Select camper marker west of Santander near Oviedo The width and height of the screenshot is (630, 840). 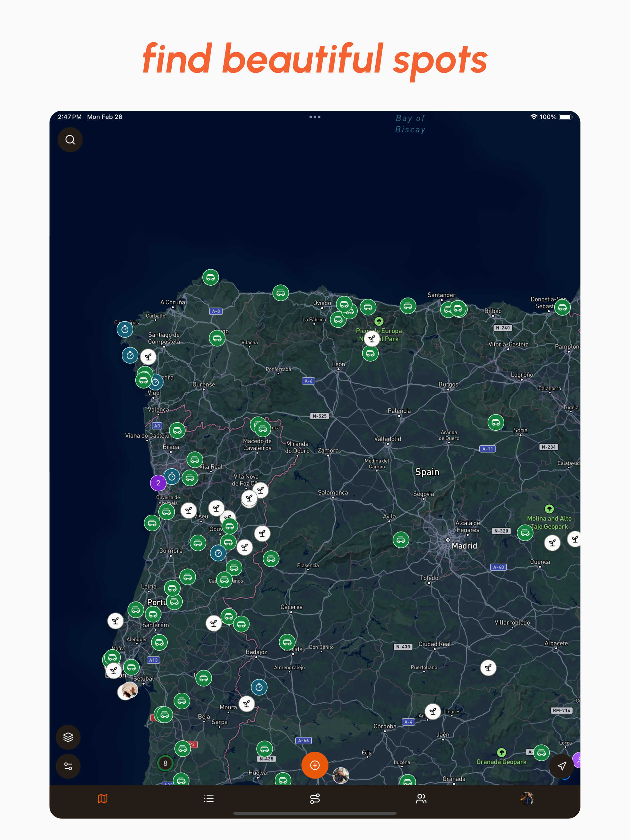tap(408, 306)
